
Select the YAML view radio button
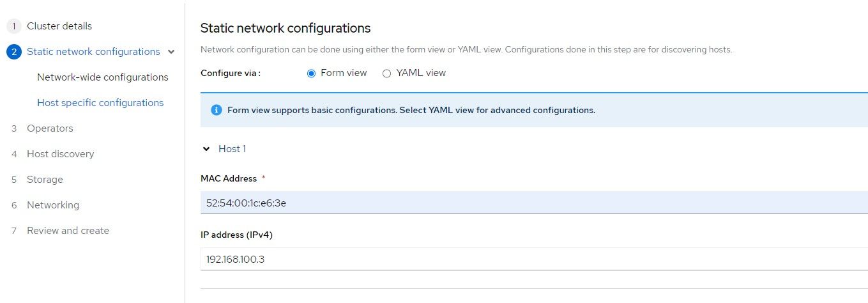(x=386, y=74)
